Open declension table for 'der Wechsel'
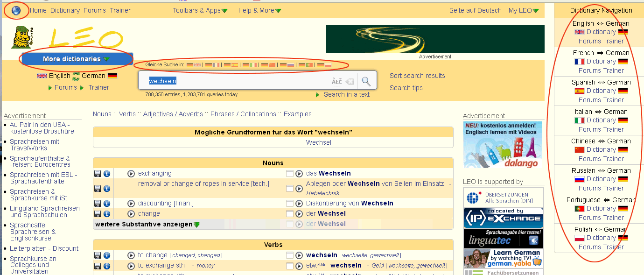The image size is (644, 275). (x=290, y=214)
